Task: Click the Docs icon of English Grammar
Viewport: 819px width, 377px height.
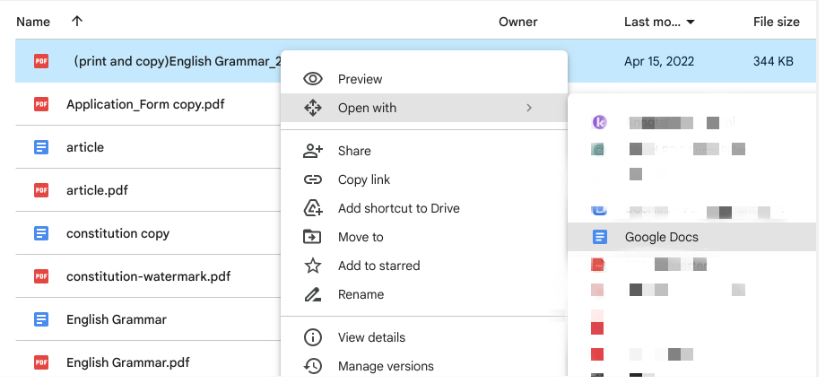Action: coord(41,320)
